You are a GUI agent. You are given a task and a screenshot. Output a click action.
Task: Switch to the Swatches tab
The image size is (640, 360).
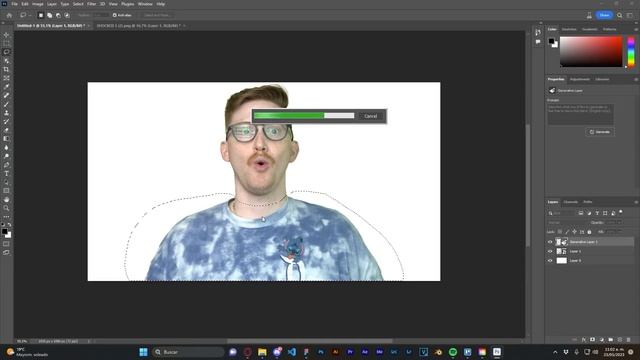click(569, 29)
